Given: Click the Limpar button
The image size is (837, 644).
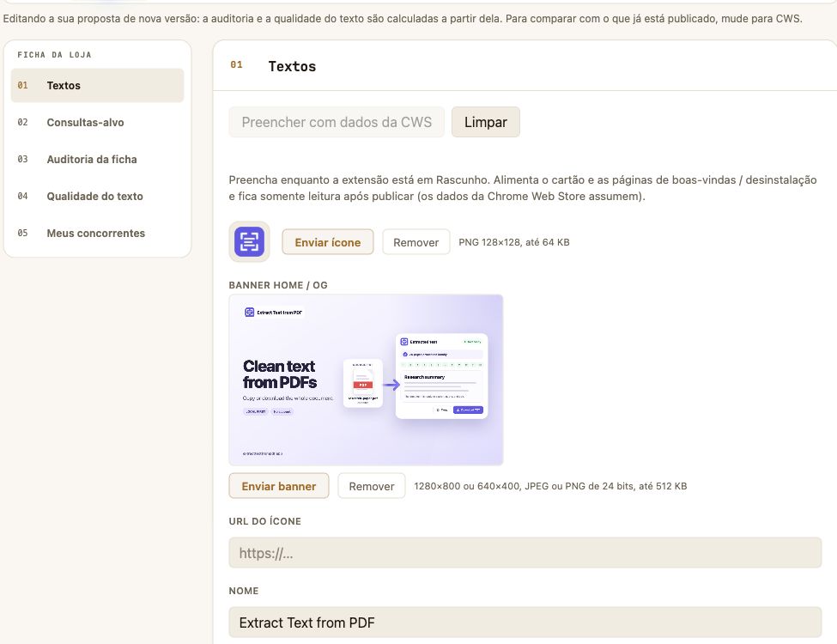Looking at the screenshot, I should pos(485,122).
